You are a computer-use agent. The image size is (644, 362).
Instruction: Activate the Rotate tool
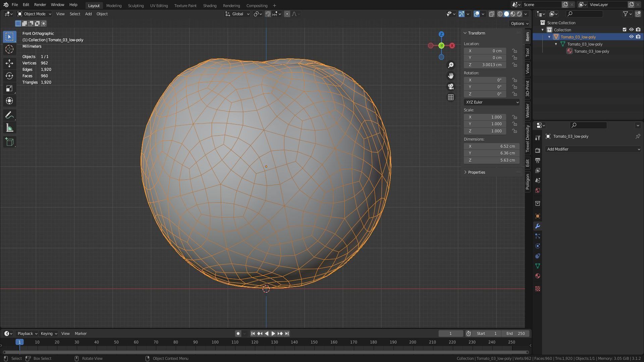coord(9,76)
